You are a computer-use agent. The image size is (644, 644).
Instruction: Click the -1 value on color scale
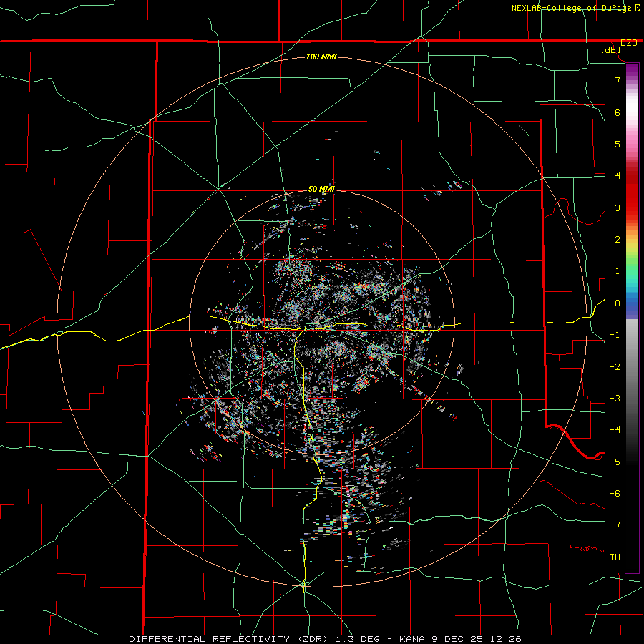pyautogui.click(x=615, y=335)
